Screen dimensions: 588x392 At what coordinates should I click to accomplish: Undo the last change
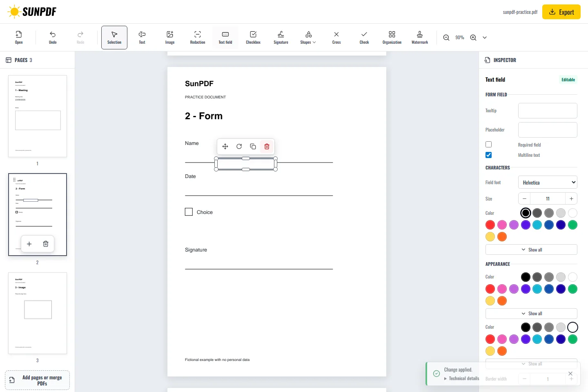53,38
